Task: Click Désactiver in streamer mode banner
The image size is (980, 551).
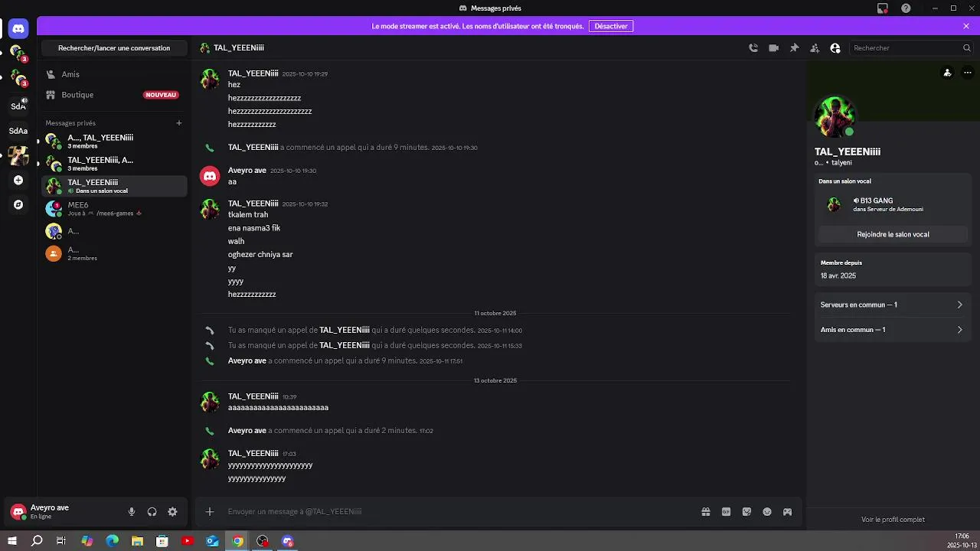Action: [x=611, y=26]
